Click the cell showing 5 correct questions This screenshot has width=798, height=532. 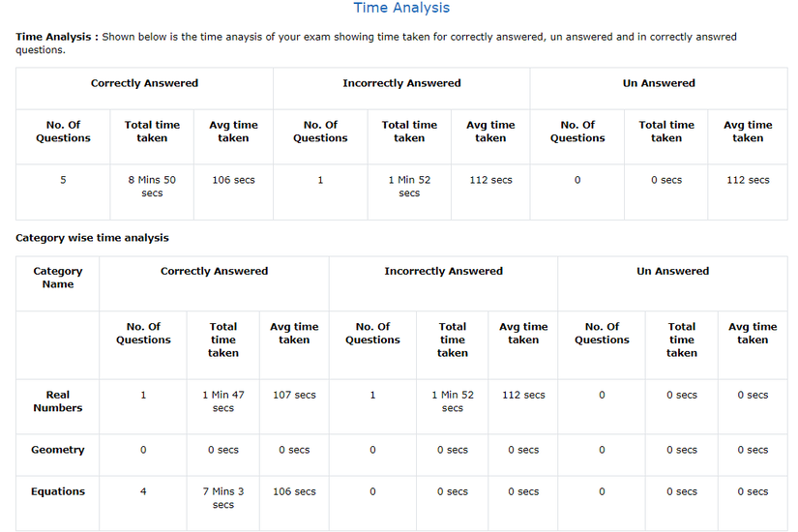tap(63, 180)
